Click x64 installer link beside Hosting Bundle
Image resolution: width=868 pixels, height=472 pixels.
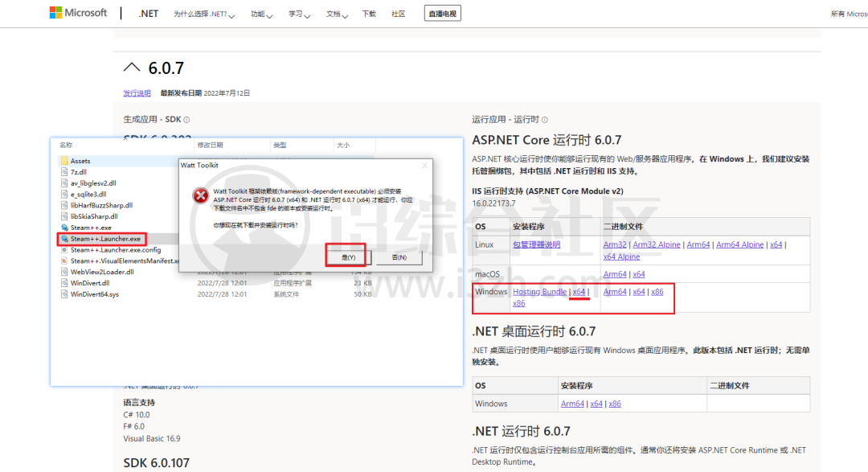(579, 291)
